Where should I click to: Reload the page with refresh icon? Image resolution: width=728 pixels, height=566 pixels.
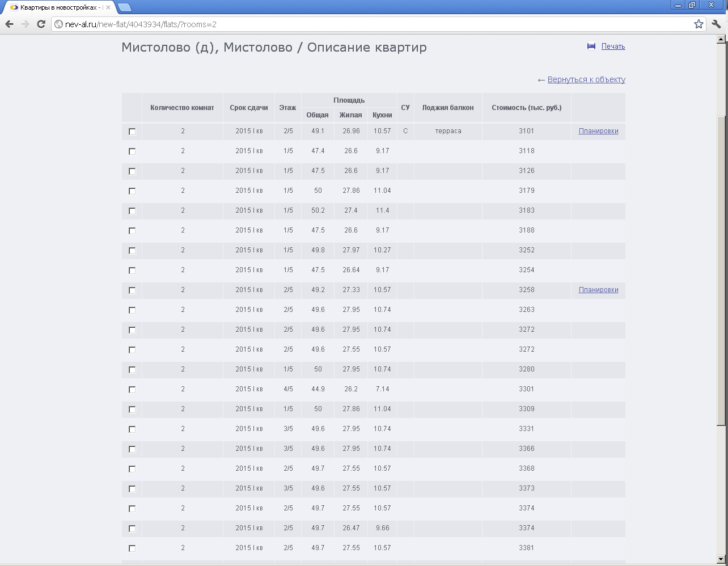coord(41,24)
